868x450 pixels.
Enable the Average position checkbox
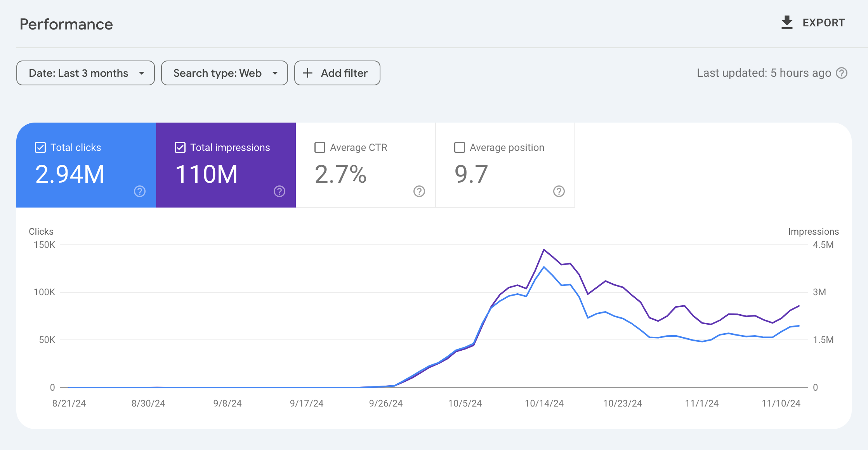[x=460, y=147]
